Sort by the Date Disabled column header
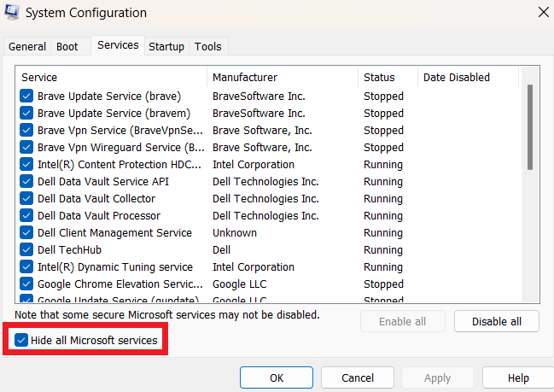Screen dimensions: 554x392 (x=468, y=77)
